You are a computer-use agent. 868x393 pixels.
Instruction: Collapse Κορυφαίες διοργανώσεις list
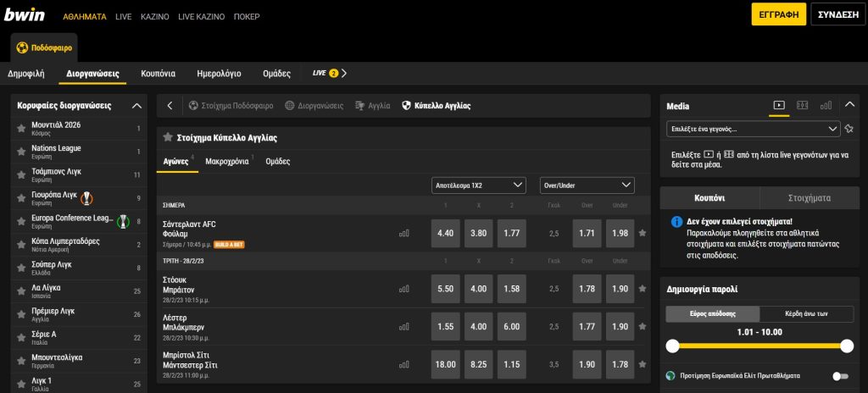tap(136, 106)
